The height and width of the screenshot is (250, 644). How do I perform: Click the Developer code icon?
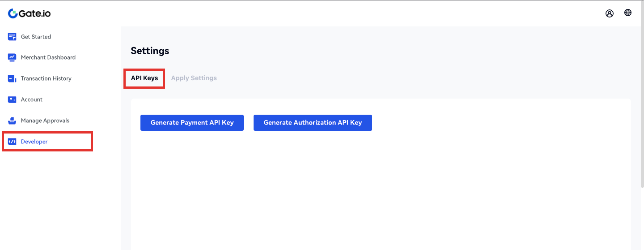12,142
